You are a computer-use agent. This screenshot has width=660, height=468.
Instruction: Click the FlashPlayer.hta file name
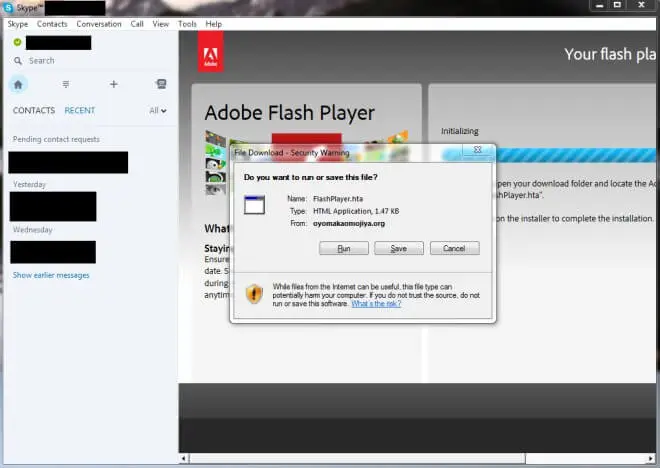point(338,199)
